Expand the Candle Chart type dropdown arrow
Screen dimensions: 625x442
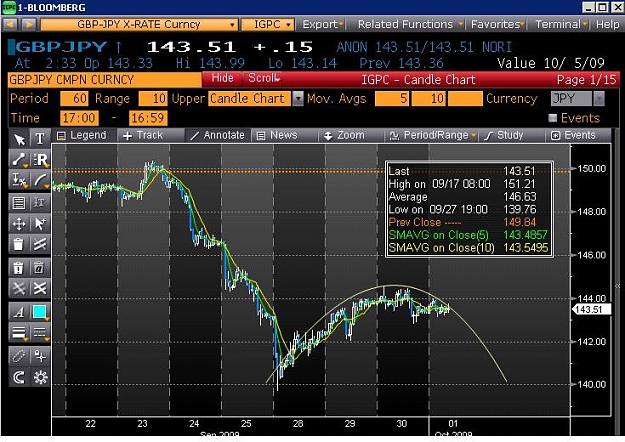coord(298,98)
